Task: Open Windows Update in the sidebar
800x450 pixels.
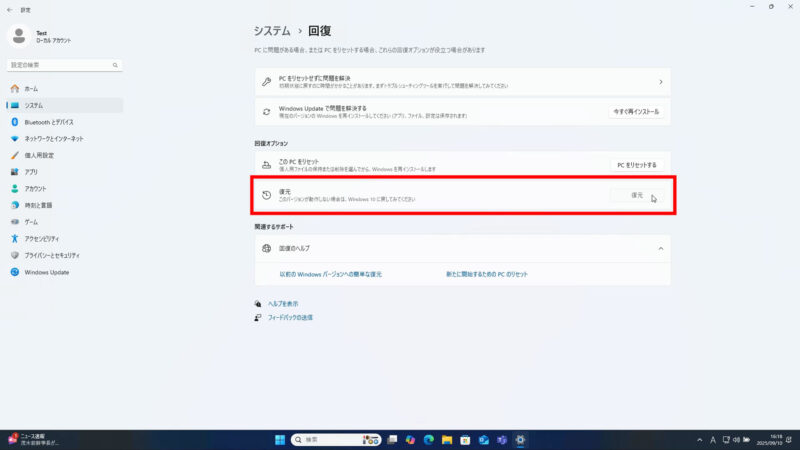Action: pyautogui.click(x=46, y=271)
